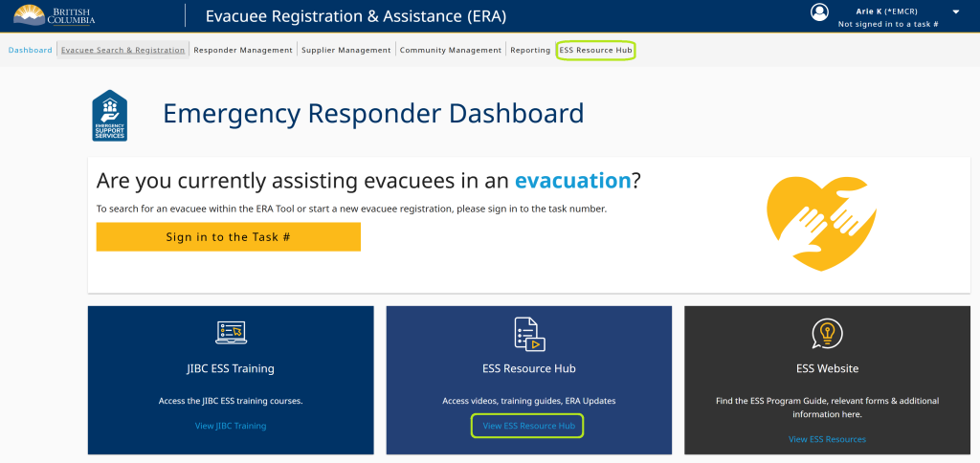Screen dimensions: 980x463
Task: Open Supplier Management tab
Action: pos(346,50)
